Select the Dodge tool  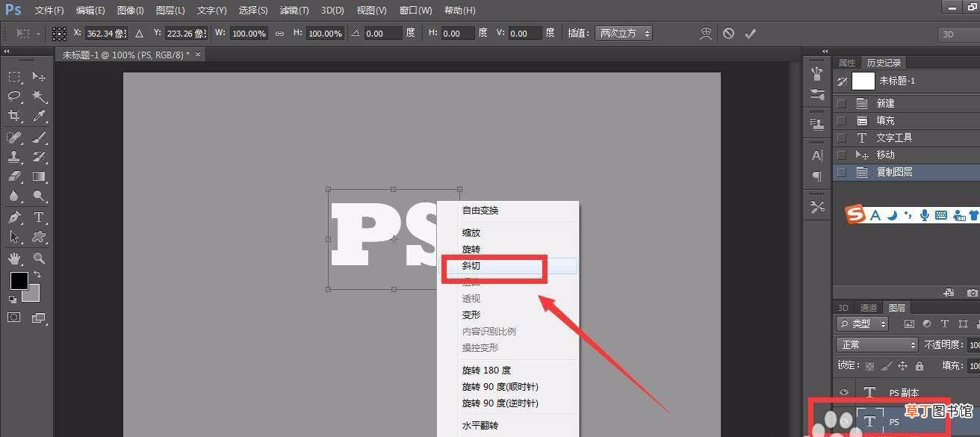pos(39,196)
